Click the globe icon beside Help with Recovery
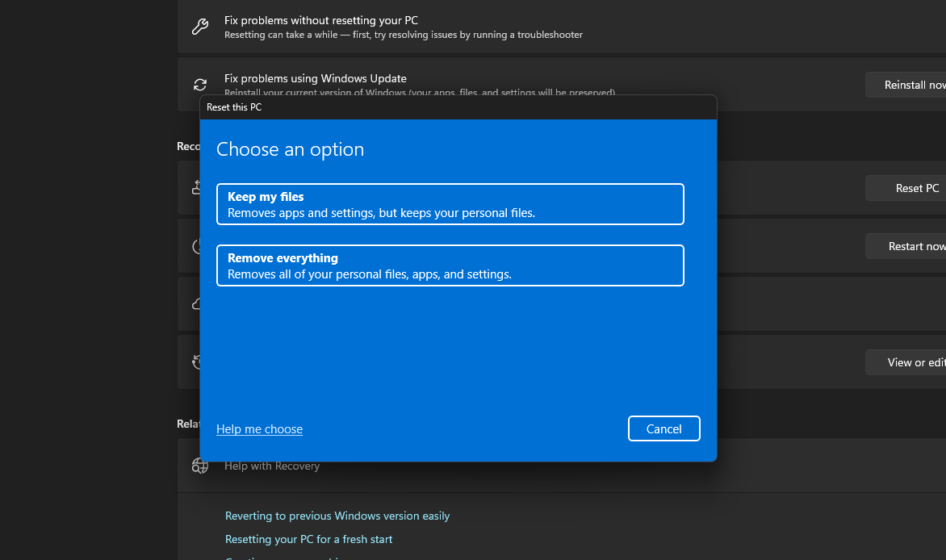The width and height of the screenshot is (946, 560). (199, 466)
